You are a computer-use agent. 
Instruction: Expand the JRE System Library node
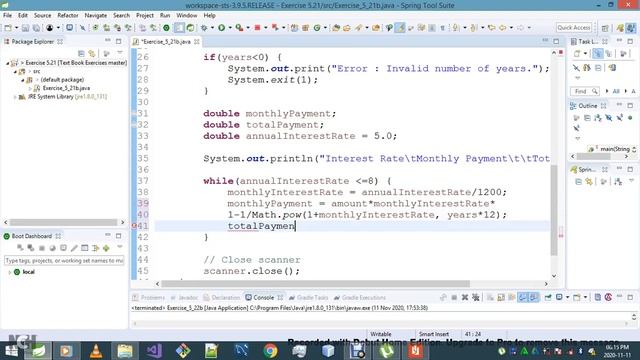tap(15, 97)
